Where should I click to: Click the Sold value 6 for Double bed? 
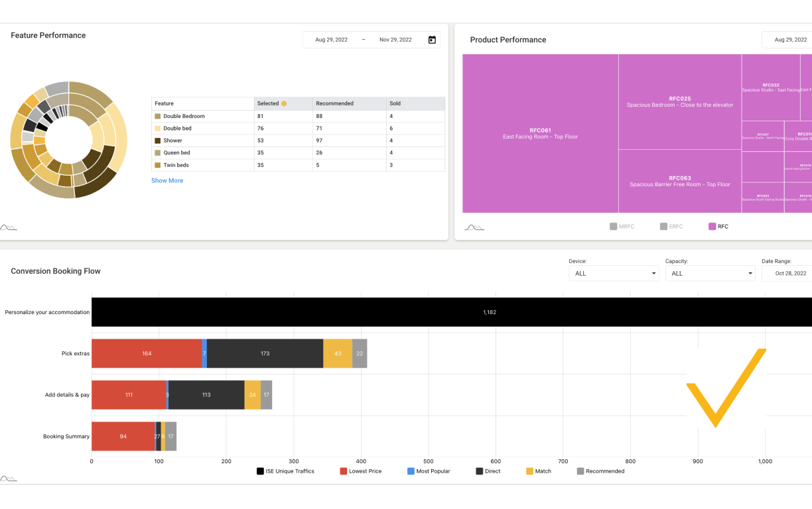[391, 129]
